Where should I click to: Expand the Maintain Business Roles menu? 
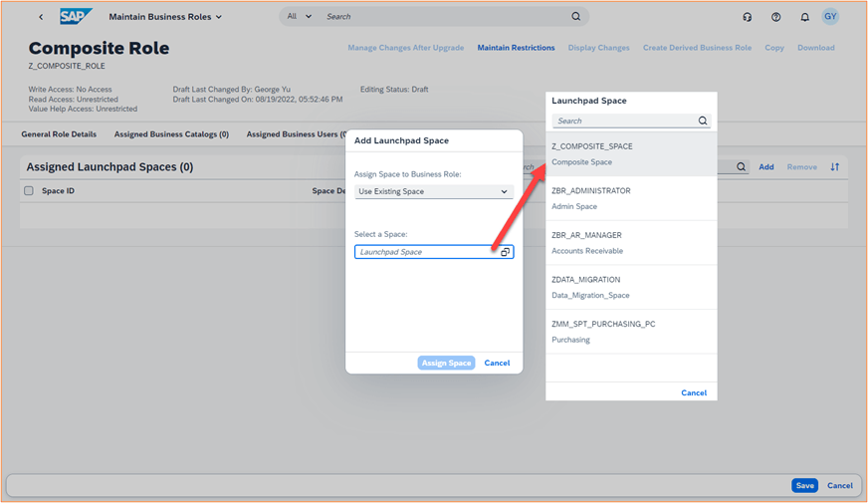coord(165,17)
